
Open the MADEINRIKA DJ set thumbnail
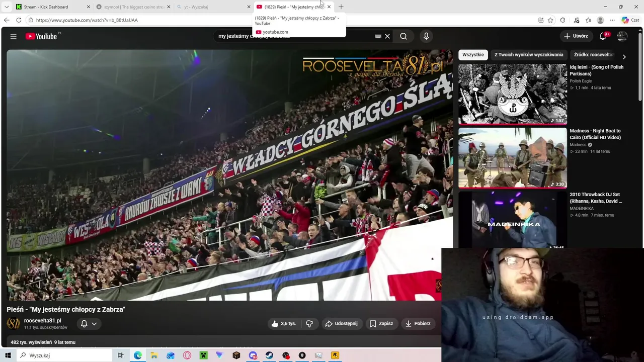coord(513,220)
